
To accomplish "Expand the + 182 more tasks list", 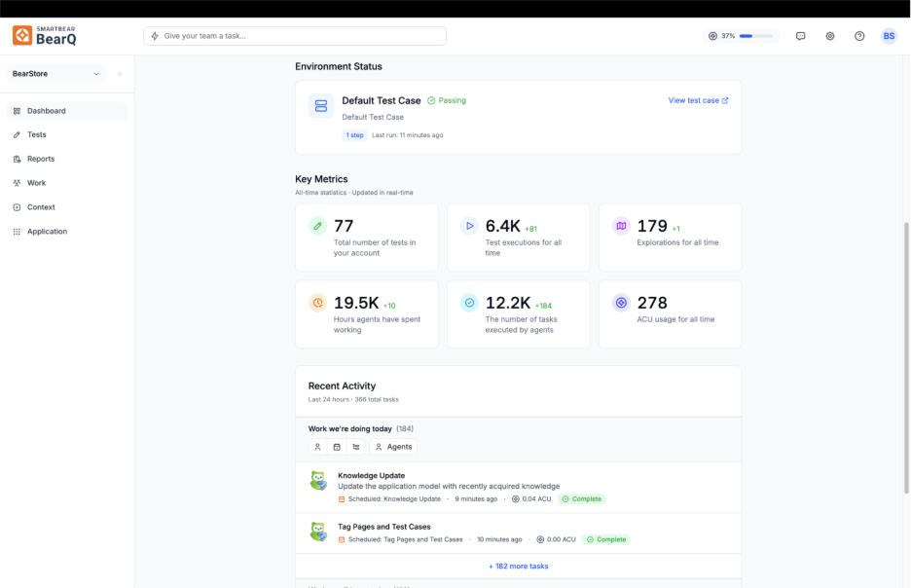I will [518, 566].
